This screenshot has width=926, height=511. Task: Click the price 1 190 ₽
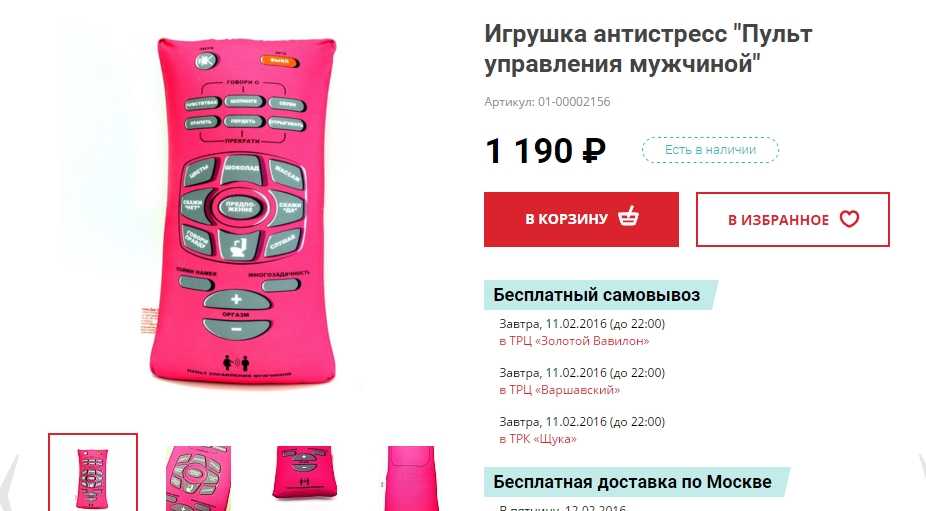545,151
